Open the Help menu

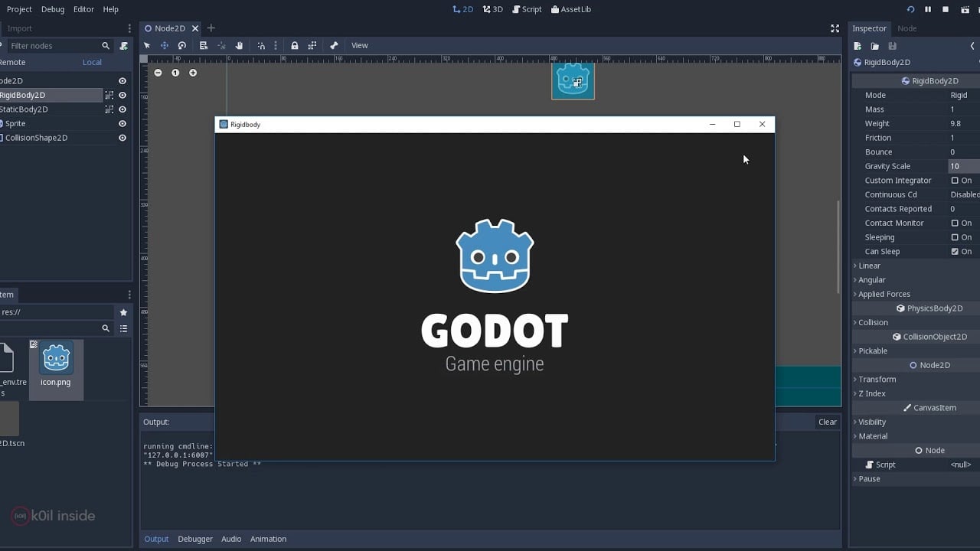[111, 9]
